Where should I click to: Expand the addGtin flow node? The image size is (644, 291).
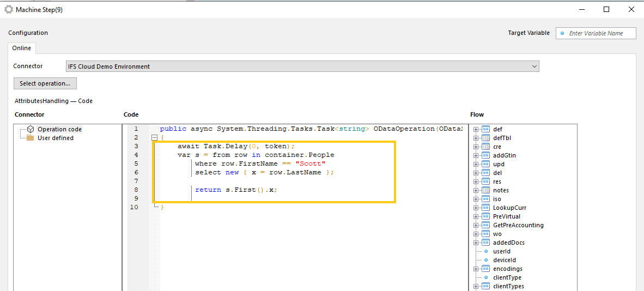pos(476,155)
